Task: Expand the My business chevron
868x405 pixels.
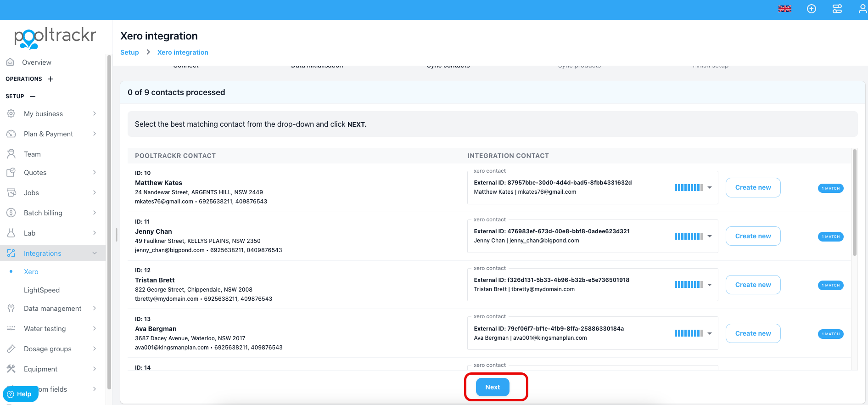Action: coord(95,113)
